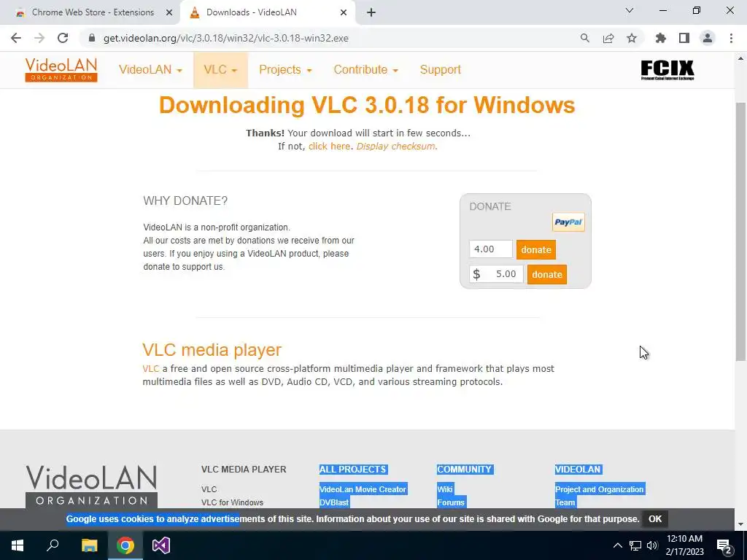
Task: Click the Chrome taskbar icon
Action: (x=125, y=545)
